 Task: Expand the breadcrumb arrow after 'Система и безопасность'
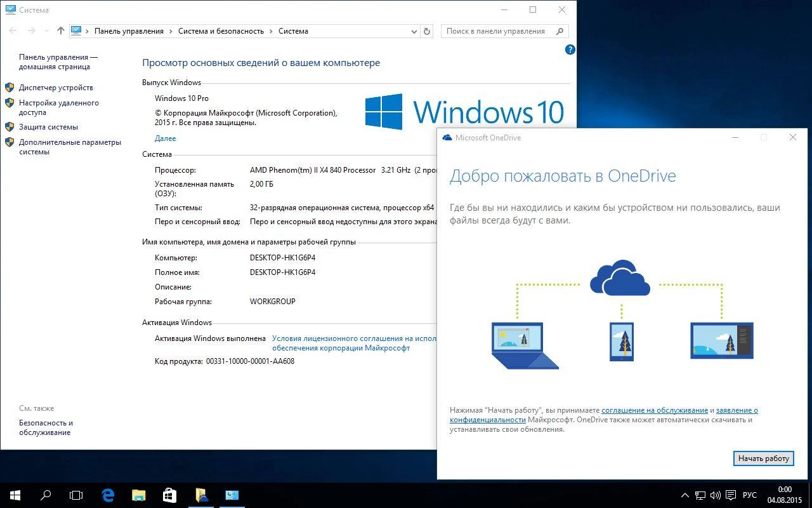coord(272,30)
